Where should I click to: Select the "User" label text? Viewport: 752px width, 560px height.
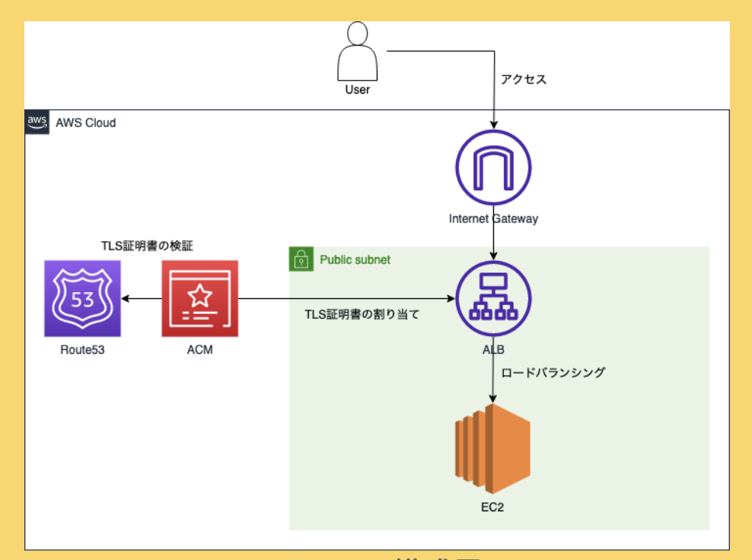[357, 90]
